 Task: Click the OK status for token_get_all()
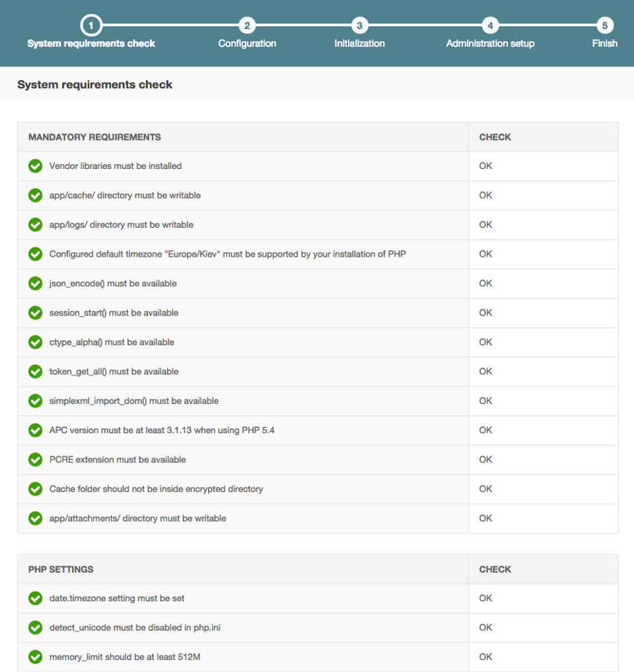pos(485,372)
